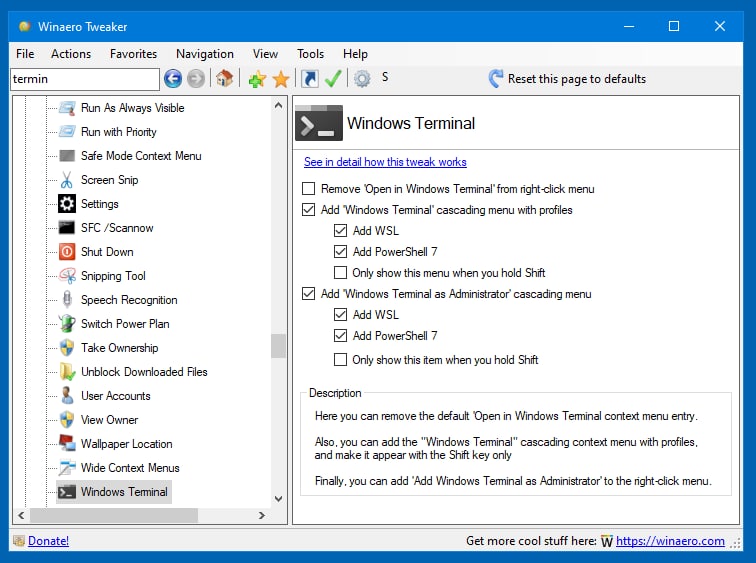Toggle Add 'Windows Terminal' cascading menu with profiles

[x=309, y=210]
